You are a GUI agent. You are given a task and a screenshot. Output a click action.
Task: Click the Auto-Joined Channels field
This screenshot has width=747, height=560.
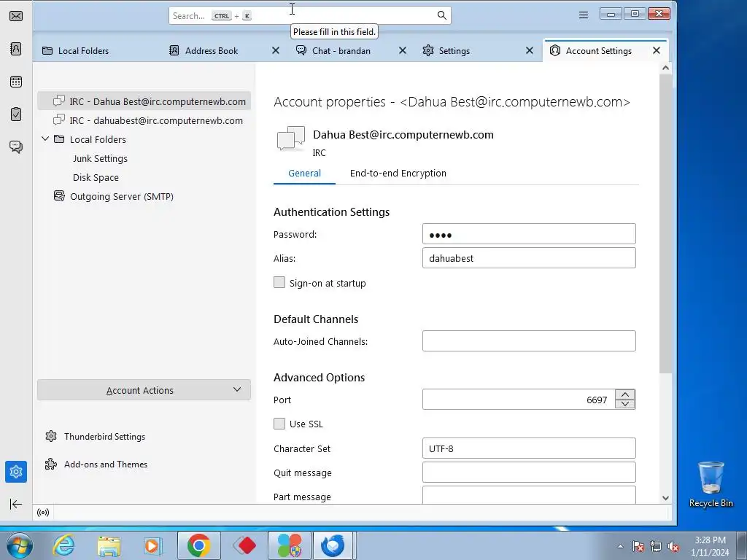(x=529, y=341)
